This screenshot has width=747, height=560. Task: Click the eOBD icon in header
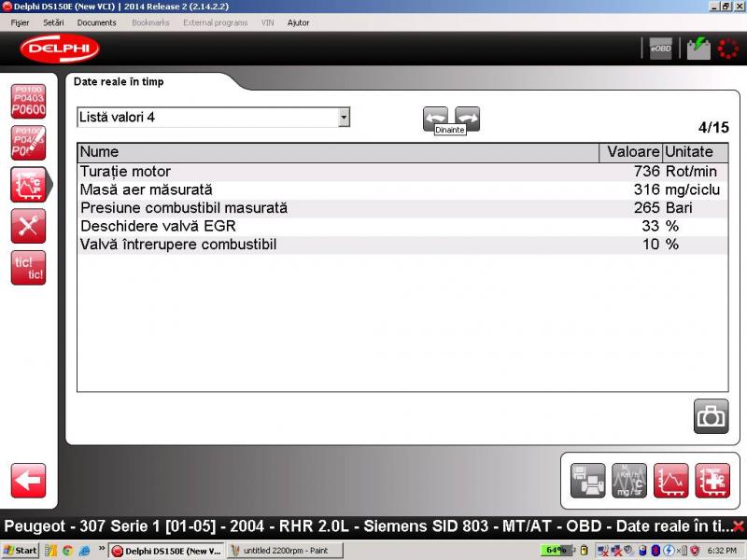click(x=661, y=49)
